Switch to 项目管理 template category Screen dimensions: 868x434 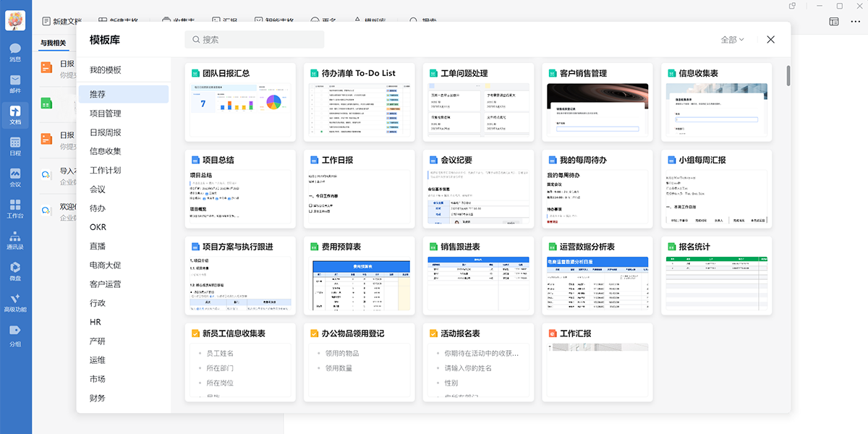(106, 114)
